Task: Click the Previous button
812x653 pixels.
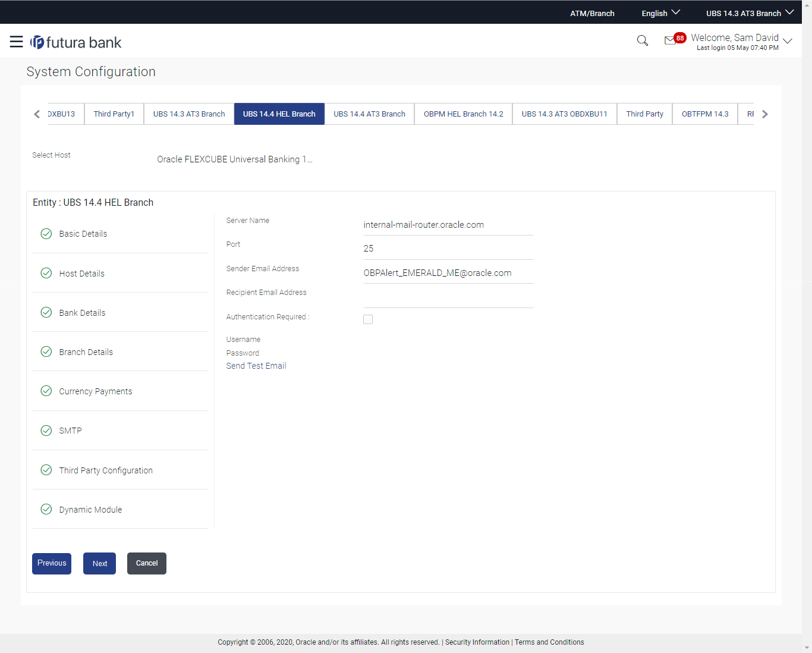Action: (52, 563)
